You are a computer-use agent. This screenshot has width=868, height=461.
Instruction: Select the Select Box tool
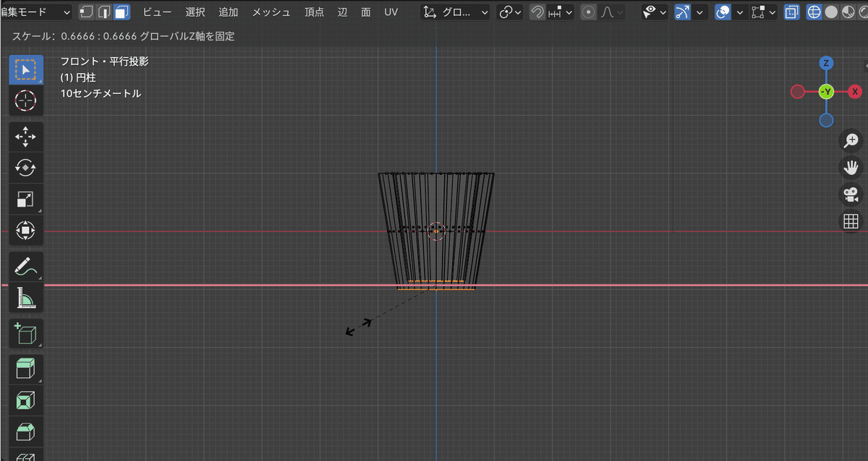tap(25, 69)
